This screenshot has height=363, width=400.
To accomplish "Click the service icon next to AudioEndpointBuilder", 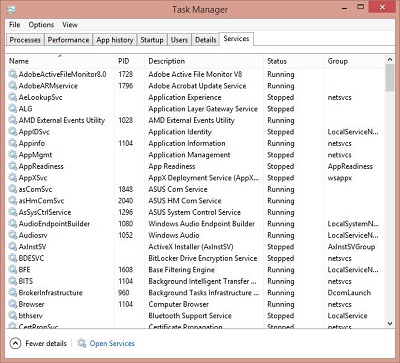I will (13, 224).
